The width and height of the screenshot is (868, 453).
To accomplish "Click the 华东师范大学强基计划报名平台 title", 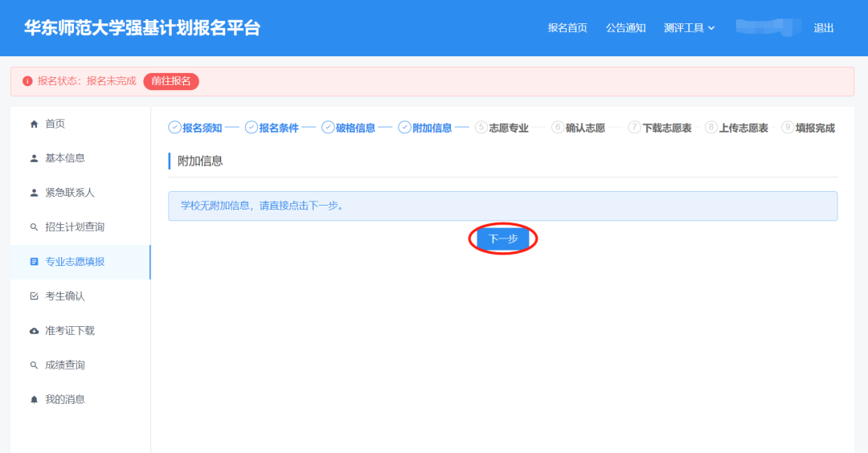I will [x=142, y=27].
